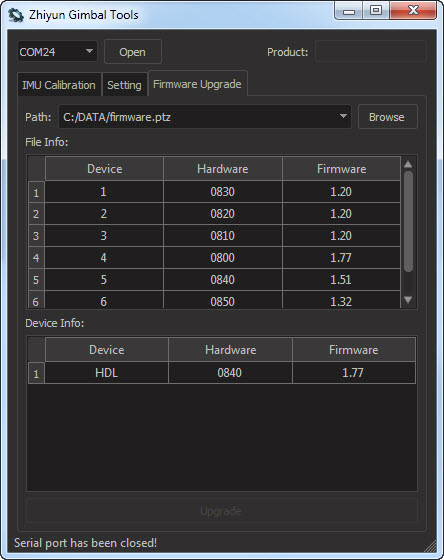Screen dimensions: 444x560
Task: Click the Hardware column header in File Info
Action: (x=223, y=169)
